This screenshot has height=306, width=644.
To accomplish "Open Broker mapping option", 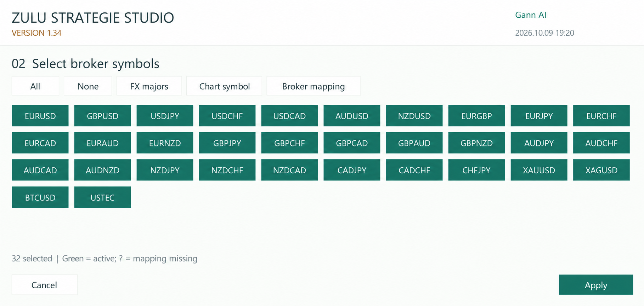I will pyautogui.click(x=313, y=86).
